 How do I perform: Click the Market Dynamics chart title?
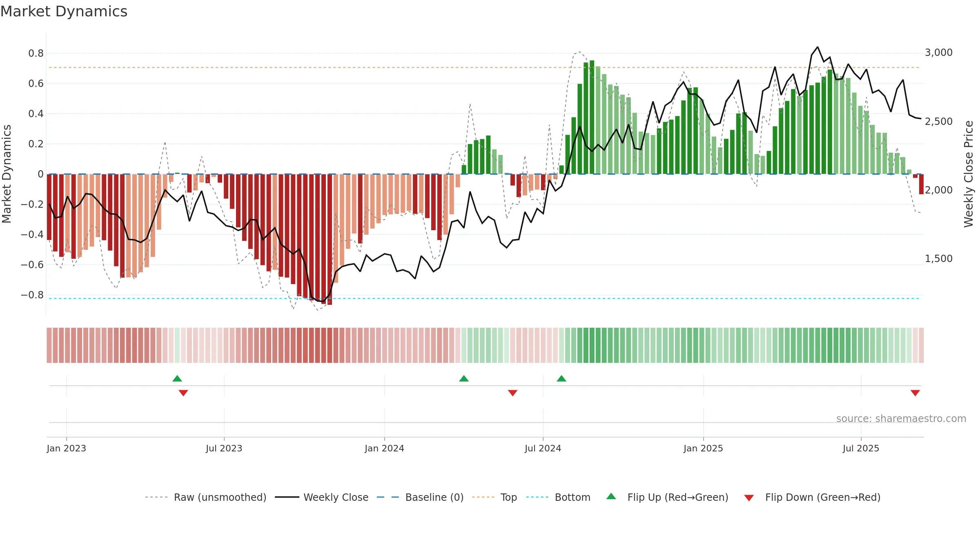[64, 11]
